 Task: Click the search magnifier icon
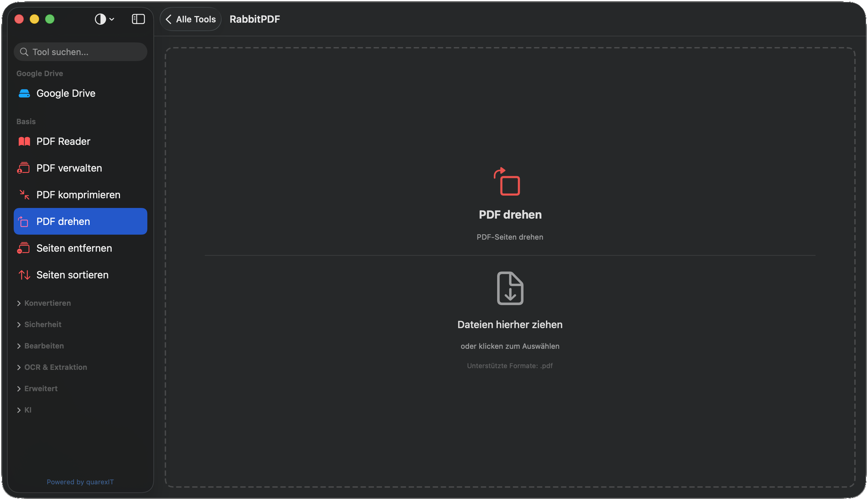point(24,52)
